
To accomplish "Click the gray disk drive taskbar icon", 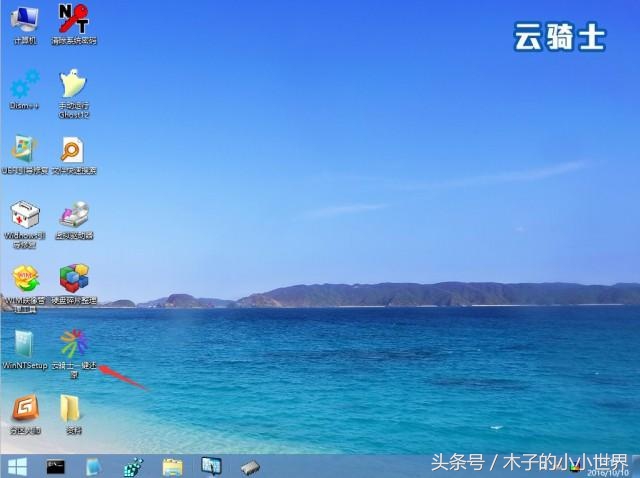I will (x=250, y=466).
